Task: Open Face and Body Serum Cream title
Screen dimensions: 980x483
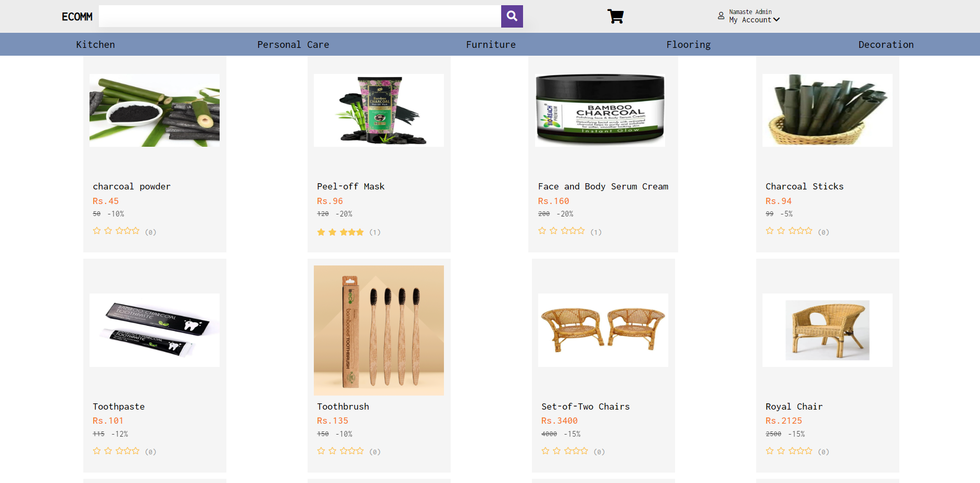Action: pos(603,186)
